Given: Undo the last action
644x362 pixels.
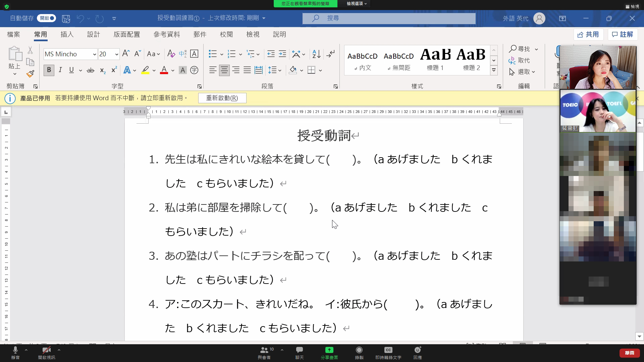Looking at the screenshot, I should tap(80, 18).
